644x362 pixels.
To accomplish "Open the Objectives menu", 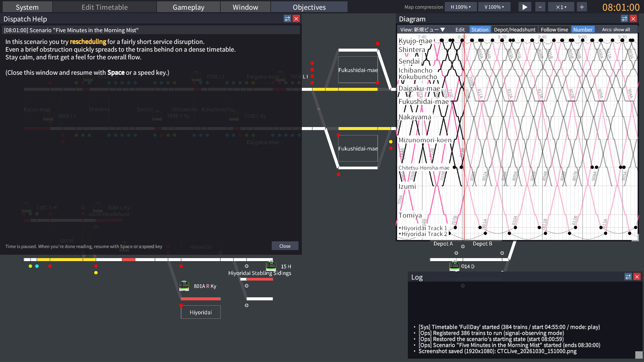I will pos(309,7).
